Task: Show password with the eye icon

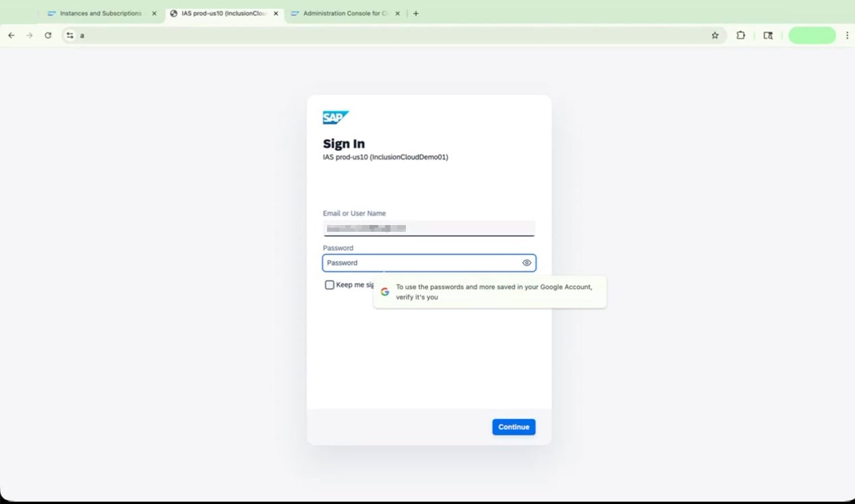Action: (x=527, y=263)
